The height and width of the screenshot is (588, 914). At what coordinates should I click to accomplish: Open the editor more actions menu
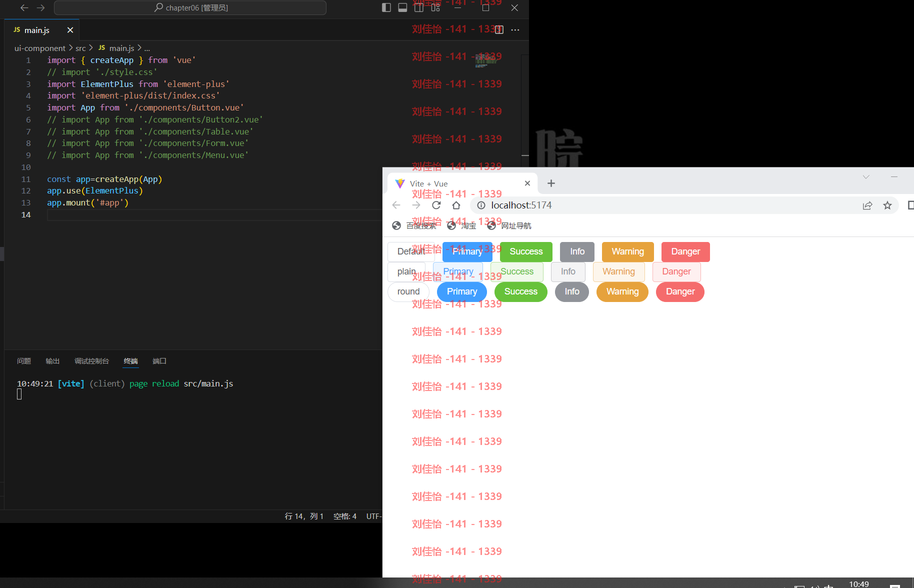(515, 30)
